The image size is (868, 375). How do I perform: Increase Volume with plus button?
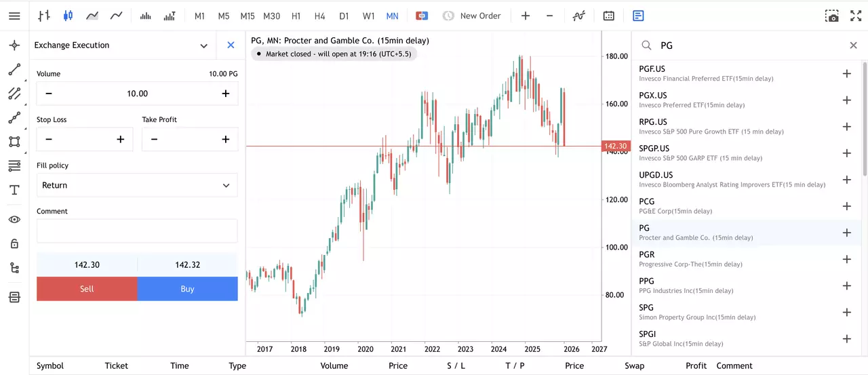click(226, 94)
